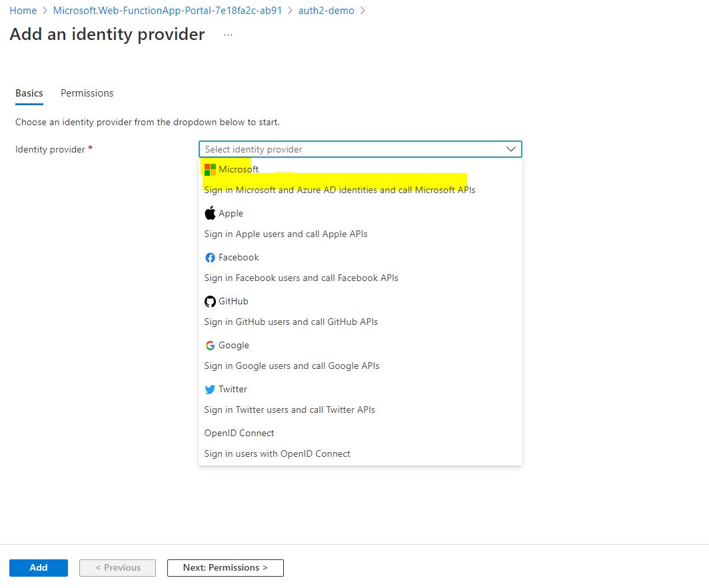
Task: Open the ellipsis menu next to page title
Action: (x=229, y=35)
